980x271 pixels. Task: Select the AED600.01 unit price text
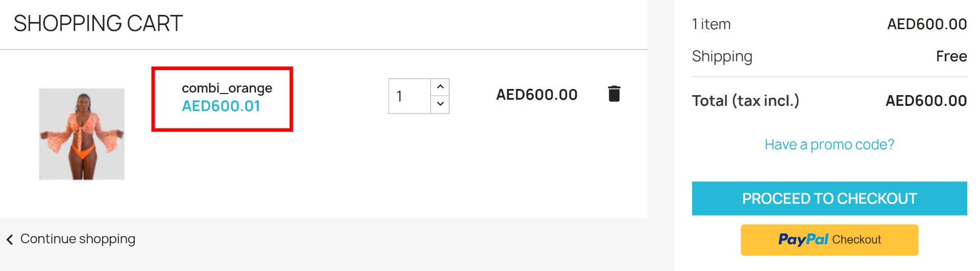[221, 106]
